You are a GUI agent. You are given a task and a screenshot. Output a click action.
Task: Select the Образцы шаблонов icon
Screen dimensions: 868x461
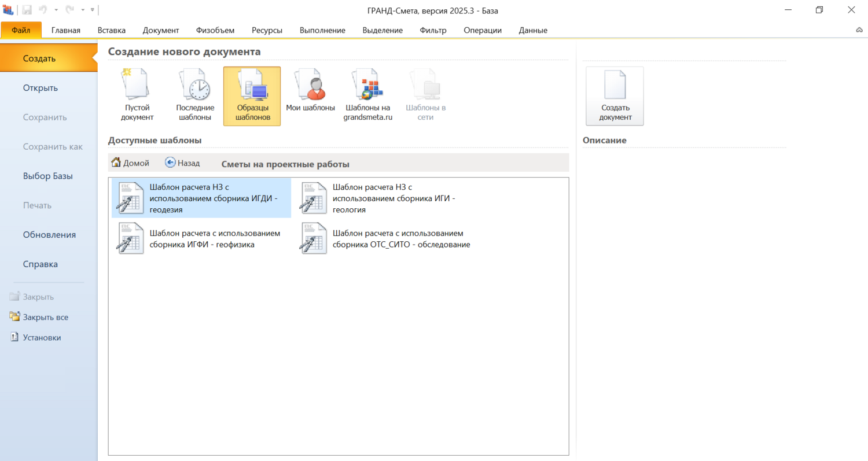252,96
